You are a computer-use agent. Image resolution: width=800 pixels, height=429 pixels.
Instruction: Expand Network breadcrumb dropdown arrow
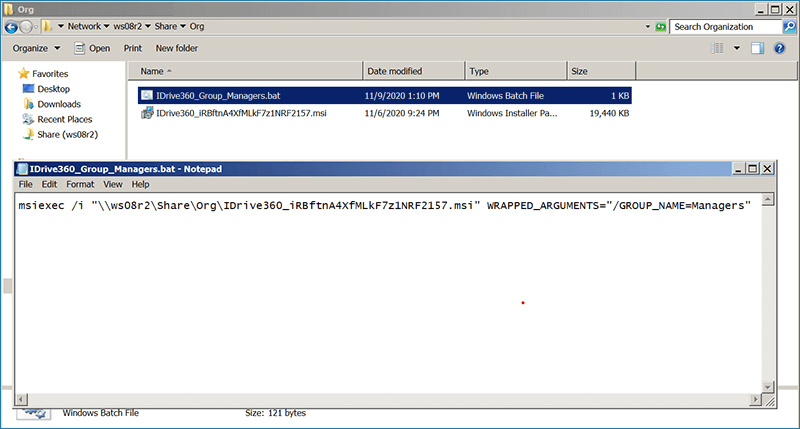pyautogui.click(x=106, y=26)
